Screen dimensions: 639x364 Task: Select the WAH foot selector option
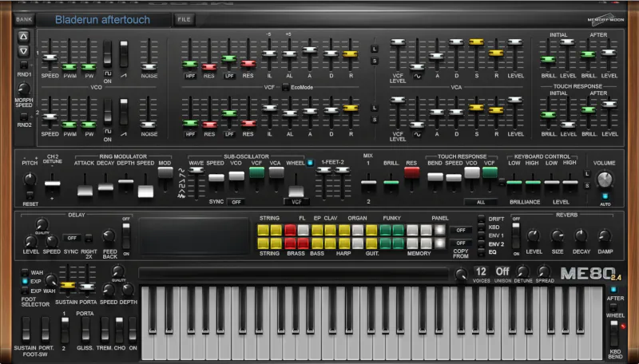(x=25, y=272)
